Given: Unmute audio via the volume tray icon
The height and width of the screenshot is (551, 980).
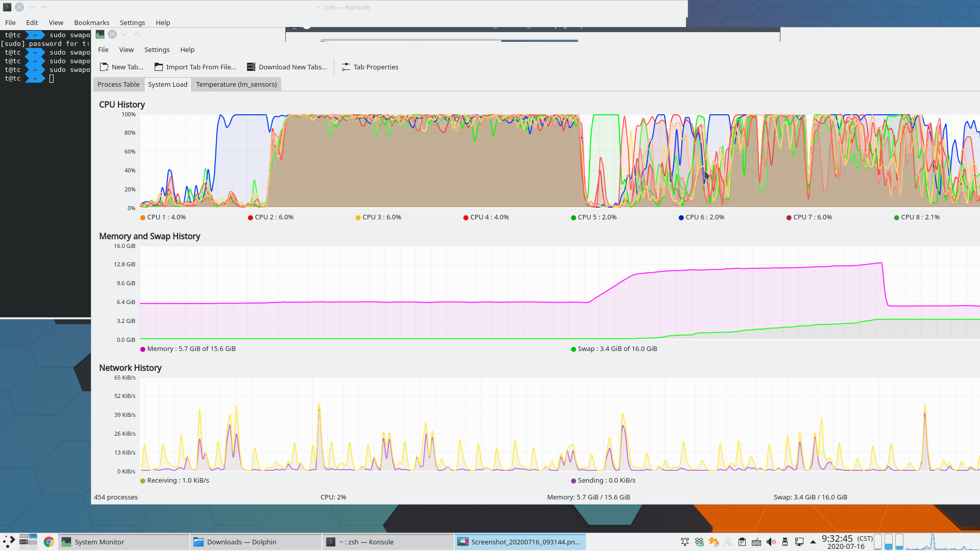Looking at the screenshot, I should tap(771, 542).
